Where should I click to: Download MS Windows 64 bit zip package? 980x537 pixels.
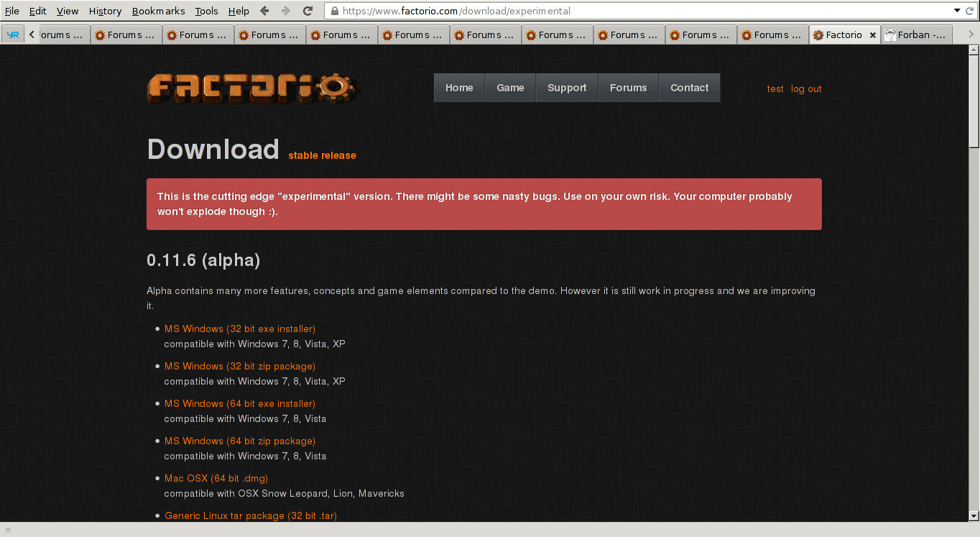[x=240, y=441]
